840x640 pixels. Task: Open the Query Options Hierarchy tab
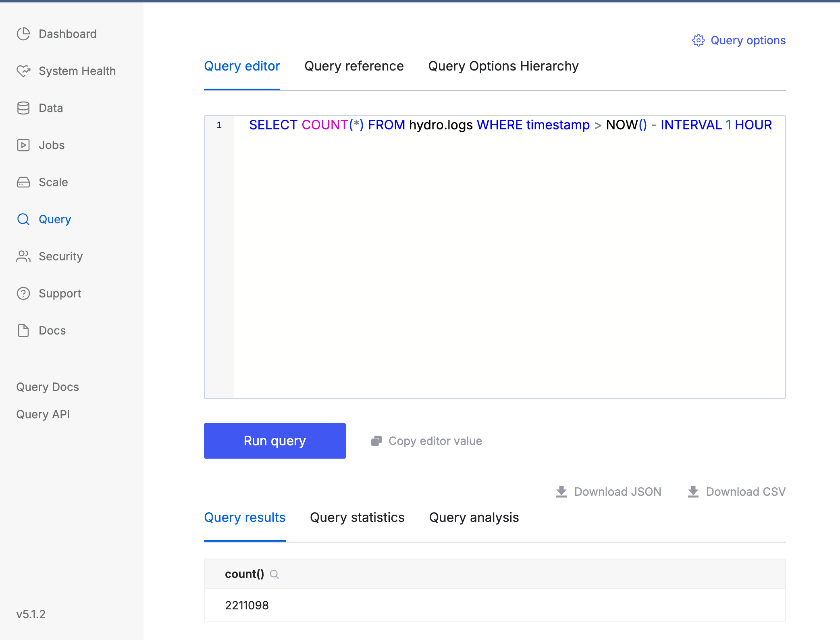[503, 66]
